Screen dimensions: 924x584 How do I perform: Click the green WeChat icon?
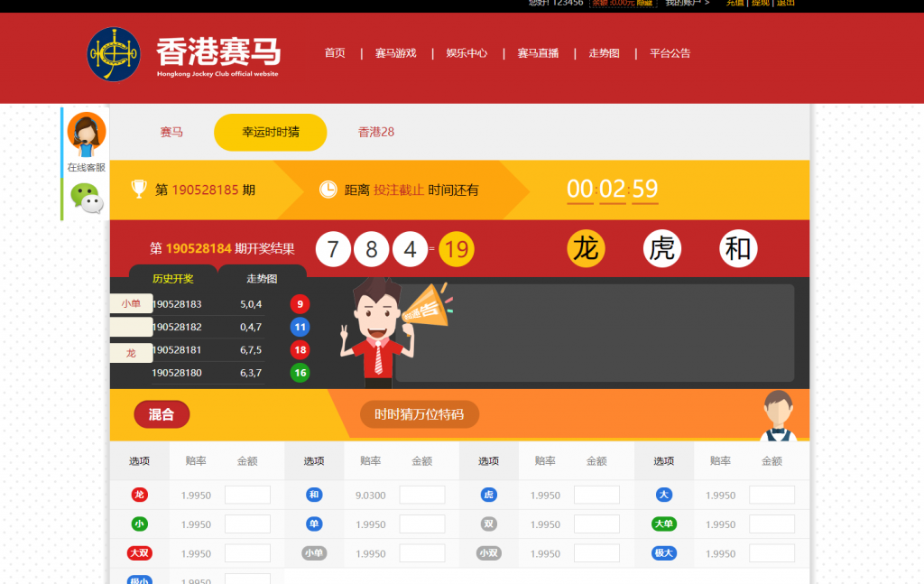pyautogui.click(x=87, y=198)
